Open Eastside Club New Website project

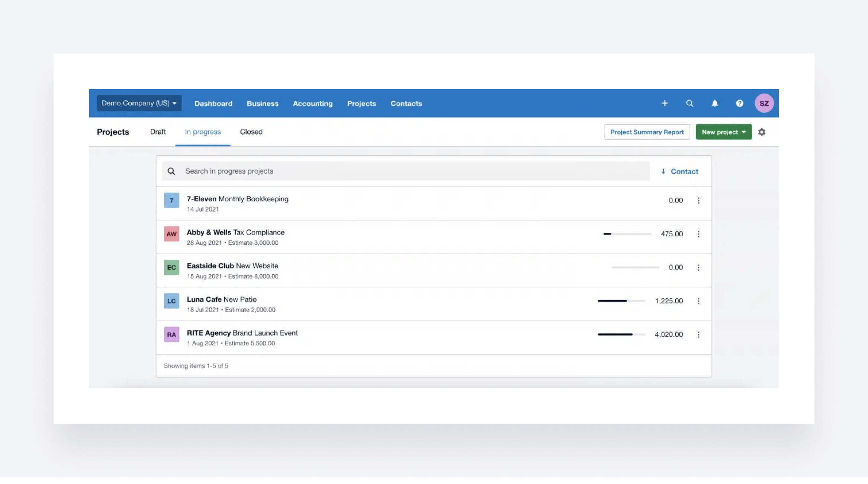click(232, 266)
